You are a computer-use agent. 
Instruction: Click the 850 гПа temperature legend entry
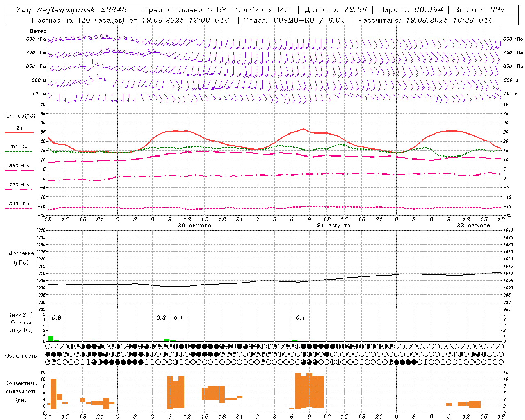pyautogui.click(x=19, y=166)
